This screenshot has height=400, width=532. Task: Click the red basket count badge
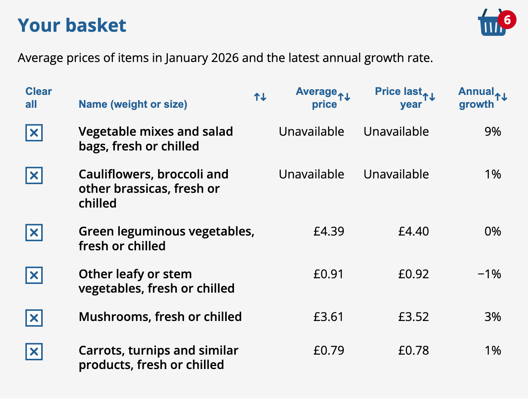pyautogui.click(x=507, y=19)
